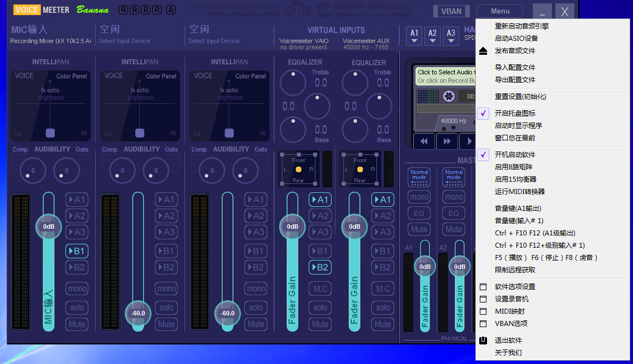
Task: Choose 导出配置文件 in the menu
Action: pyautogui.click(x=514, y=80)
